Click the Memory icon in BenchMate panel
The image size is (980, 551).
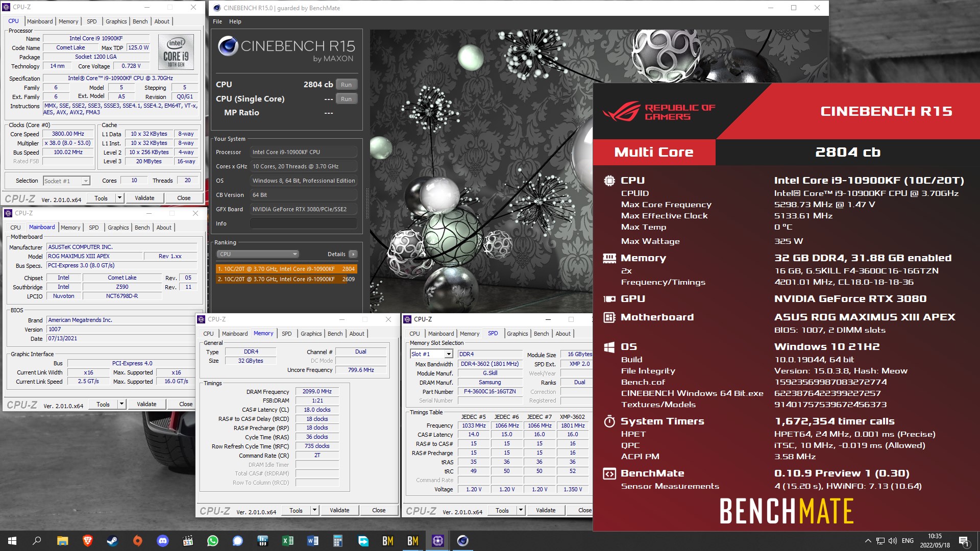coord(609,258)
